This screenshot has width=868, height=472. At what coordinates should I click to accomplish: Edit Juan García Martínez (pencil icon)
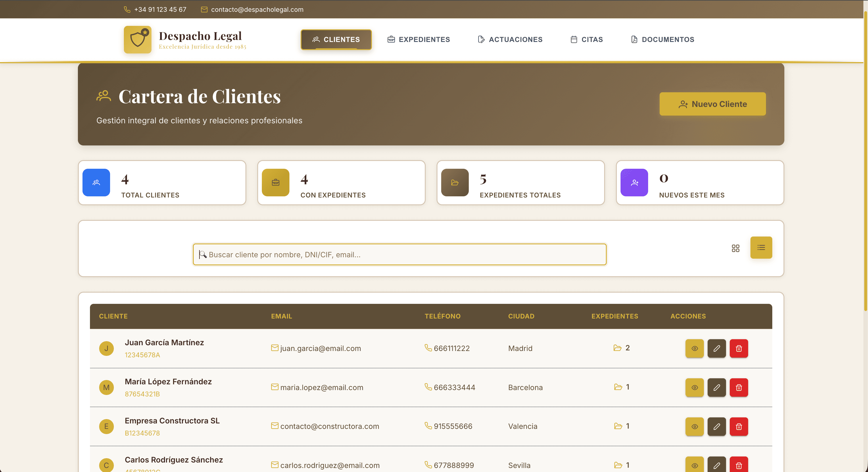click(x=717, y=348)
